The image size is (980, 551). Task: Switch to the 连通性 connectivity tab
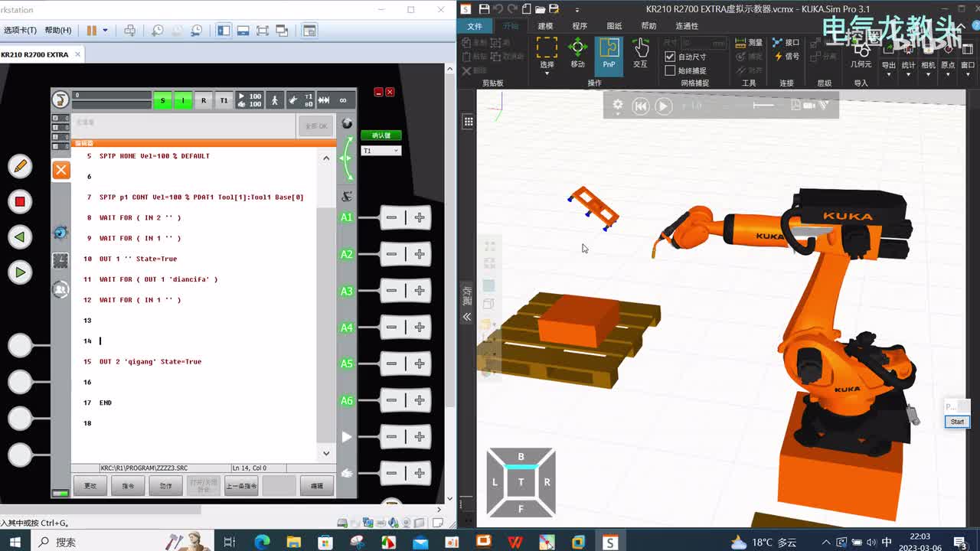click(x=687, y=26)
